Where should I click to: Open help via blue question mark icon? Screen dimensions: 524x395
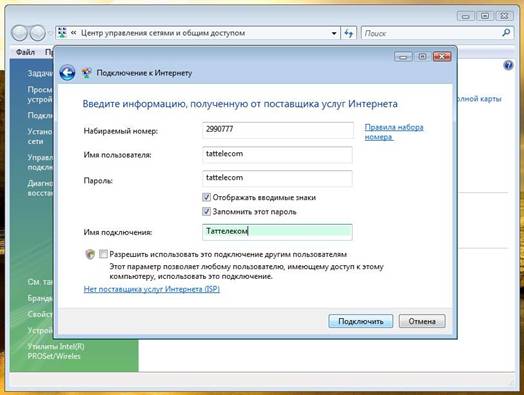tap(508, 65)
